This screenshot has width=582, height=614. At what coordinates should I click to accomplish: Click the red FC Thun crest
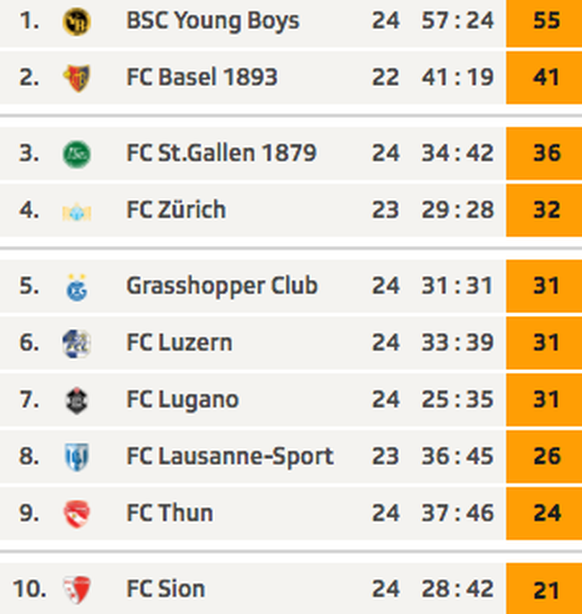click(77, 514)
